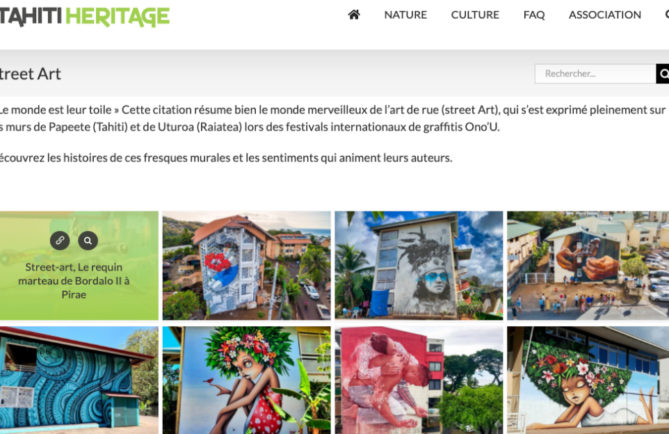The width and height of the screenshot is (669, 434).
Task: Open the NATURE menu
Action: click(x=405, y=15)
